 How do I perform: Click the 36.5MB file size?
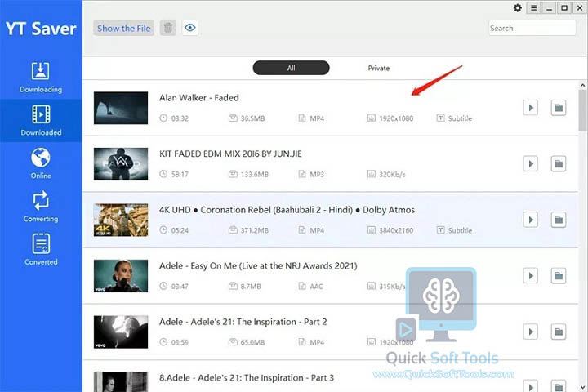tap(252, 118)
